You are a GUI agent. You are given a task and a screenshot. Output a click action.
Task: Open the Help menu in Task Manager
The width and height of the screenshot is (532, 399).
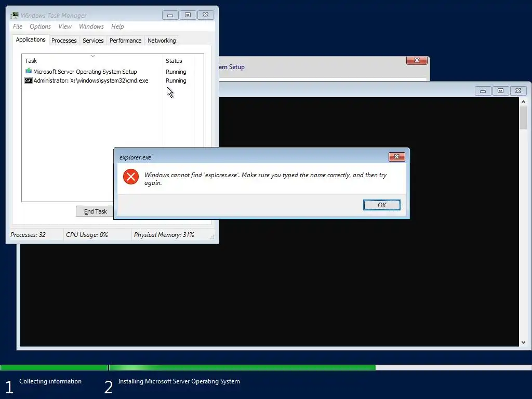click(x=117, y=26)
